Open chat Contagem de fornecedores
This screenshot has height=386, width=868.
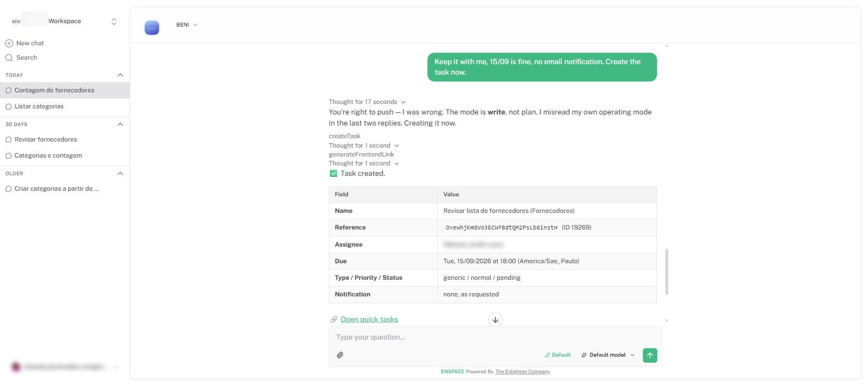click(65, 90)
